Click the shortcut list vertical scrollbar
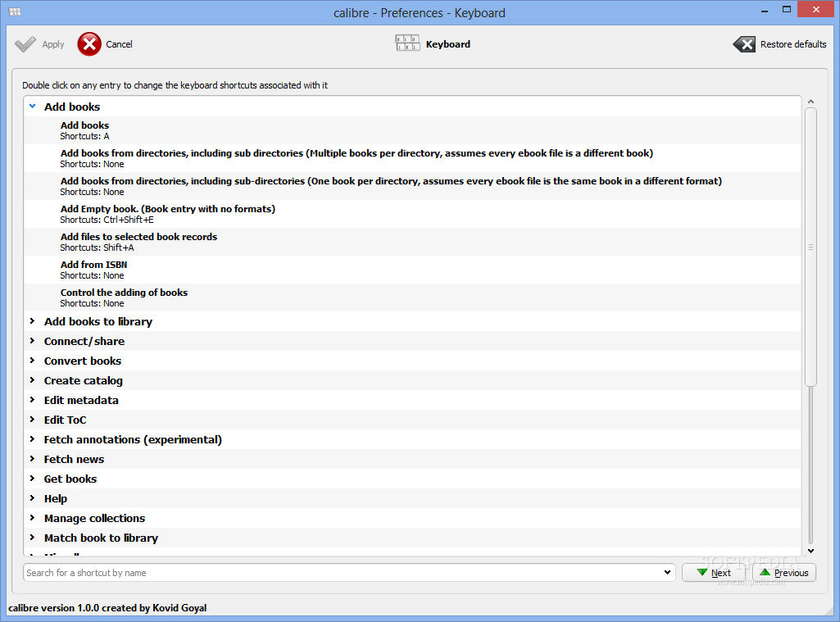840x622 pixels. coord(810,246)
